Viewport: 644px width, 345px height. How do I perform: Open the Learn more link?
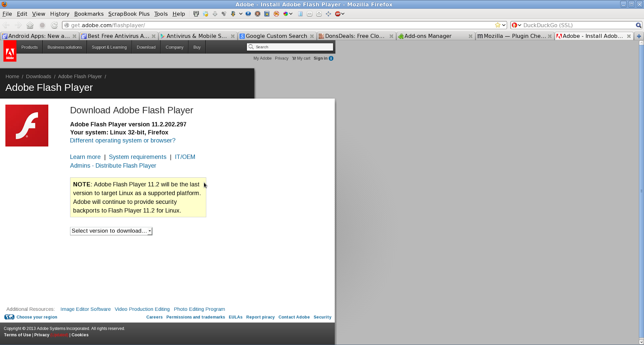click(85, 157)
